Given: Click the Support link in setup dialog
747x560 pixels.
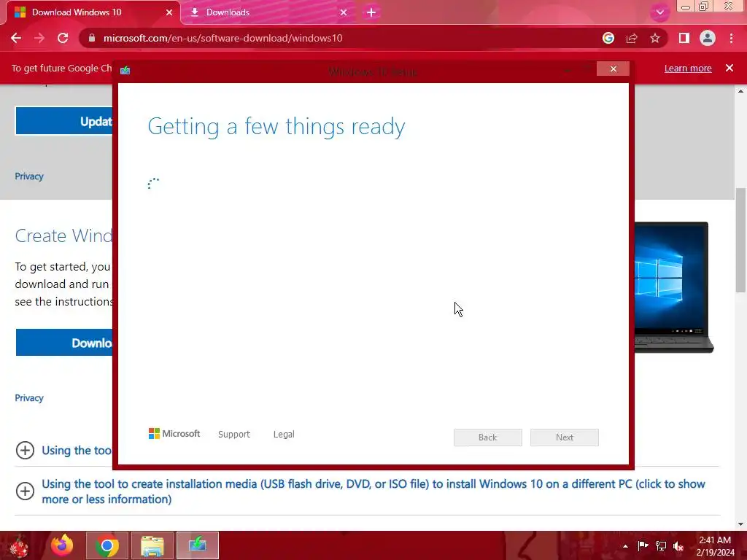Looking at the screenshot, I should 234,435.
